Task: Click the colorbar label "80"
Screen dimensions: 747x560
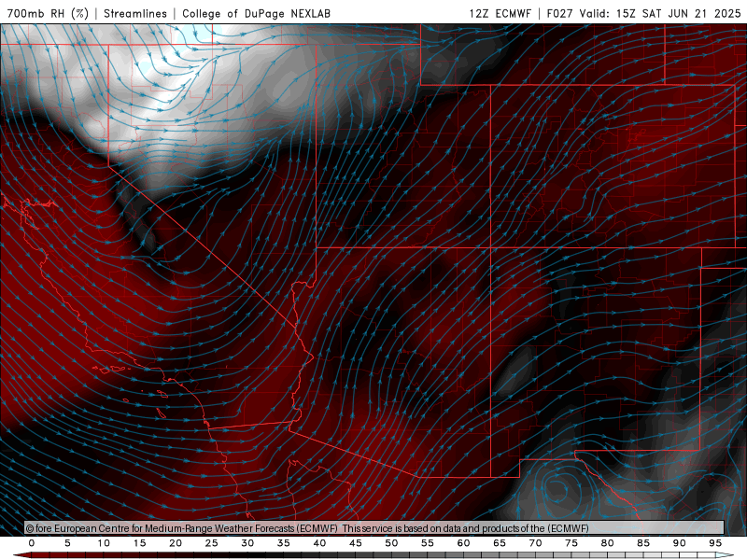Action: click(607, 543)
